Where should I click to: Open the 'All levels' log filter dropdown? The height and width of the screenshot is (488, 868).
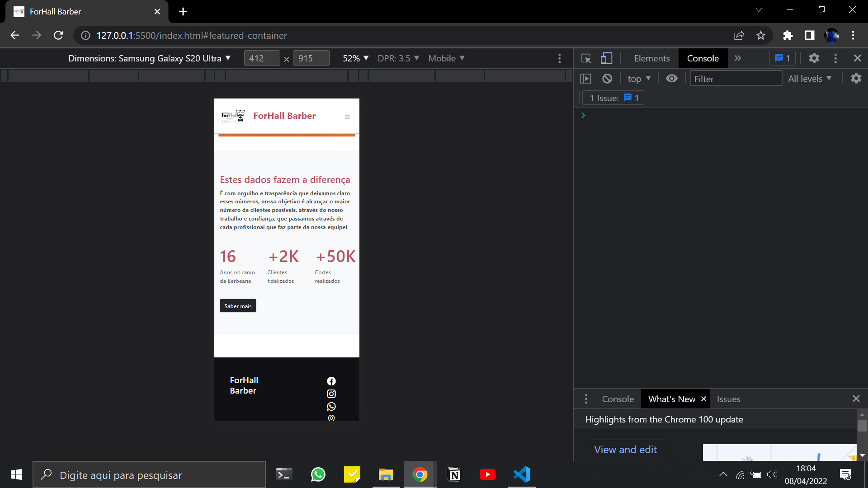coord(810,78)
